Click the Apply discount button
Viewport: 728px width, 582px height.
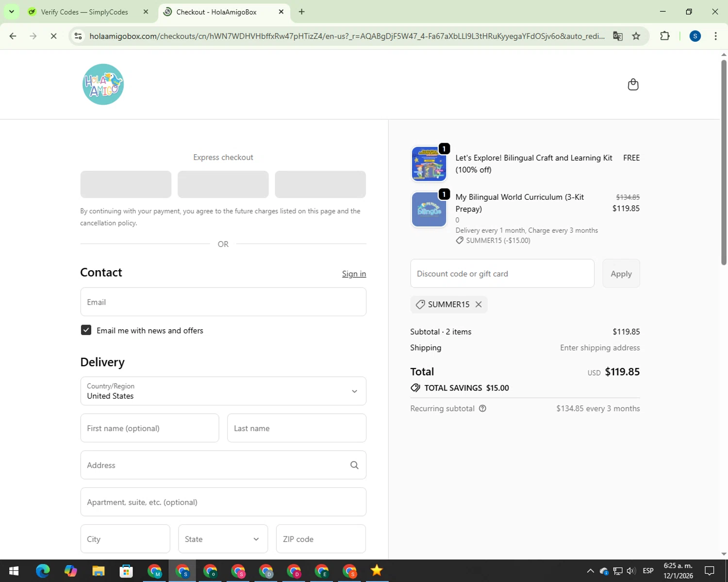[x=621, y=274]
